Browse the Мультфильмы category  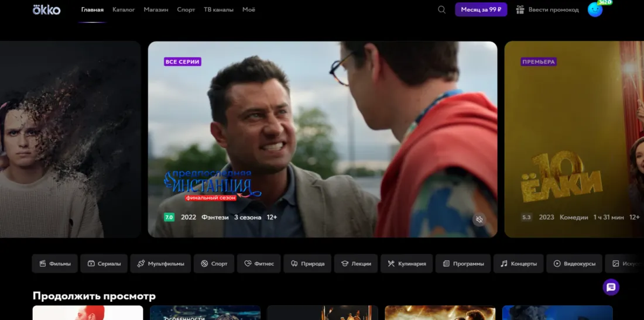tap(160, 264)
